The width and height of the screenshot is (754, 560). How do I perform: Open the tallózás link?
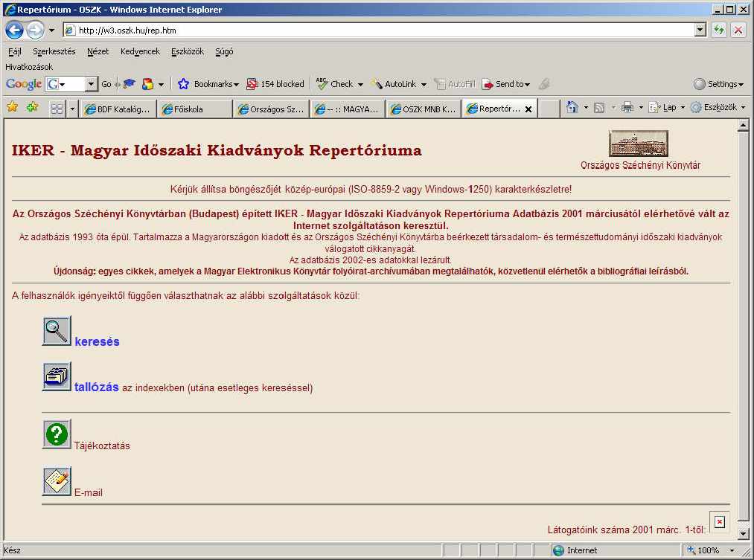click(x=97, y=387)
